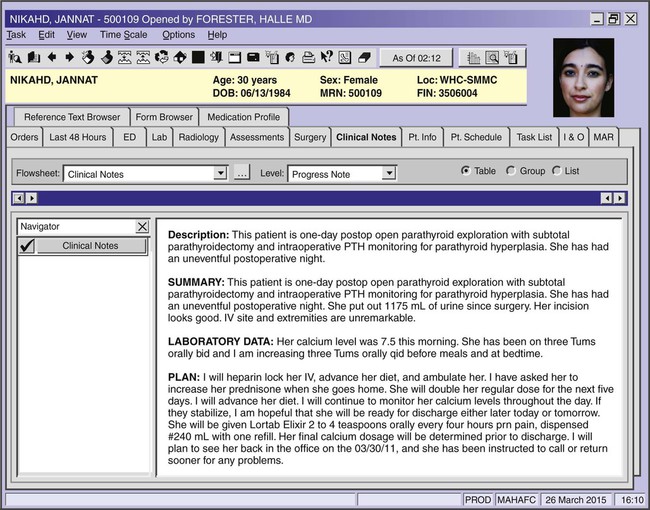Open the Medication Profile tab

(244, 117)
